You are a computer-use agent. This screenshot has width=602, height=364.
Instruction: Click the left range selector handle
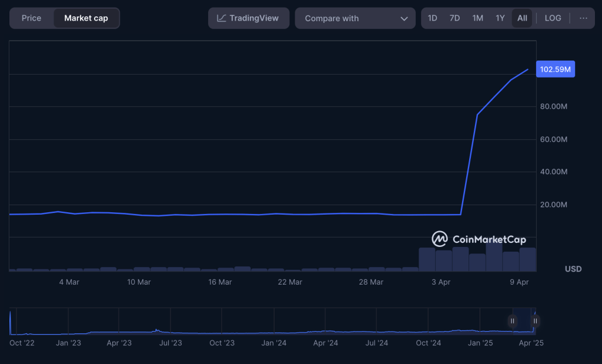point(512,320)
